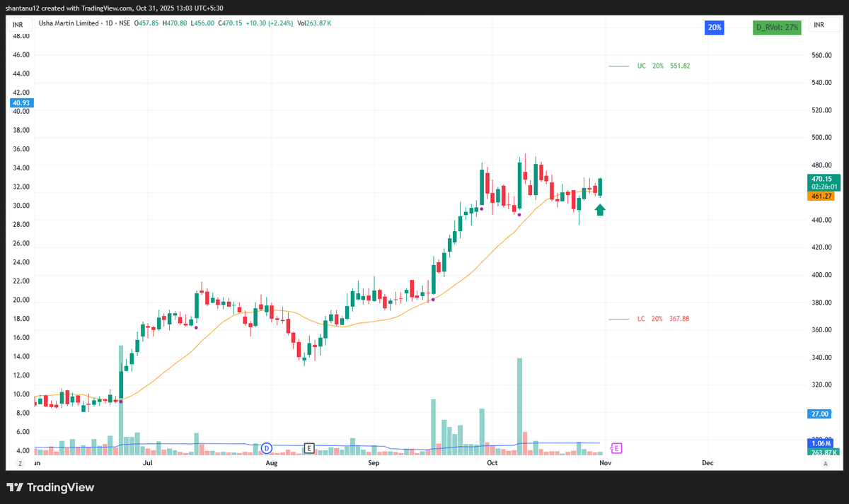Click the 20.00 left axis value
The image size is (849, 504).
pos(21,300)
